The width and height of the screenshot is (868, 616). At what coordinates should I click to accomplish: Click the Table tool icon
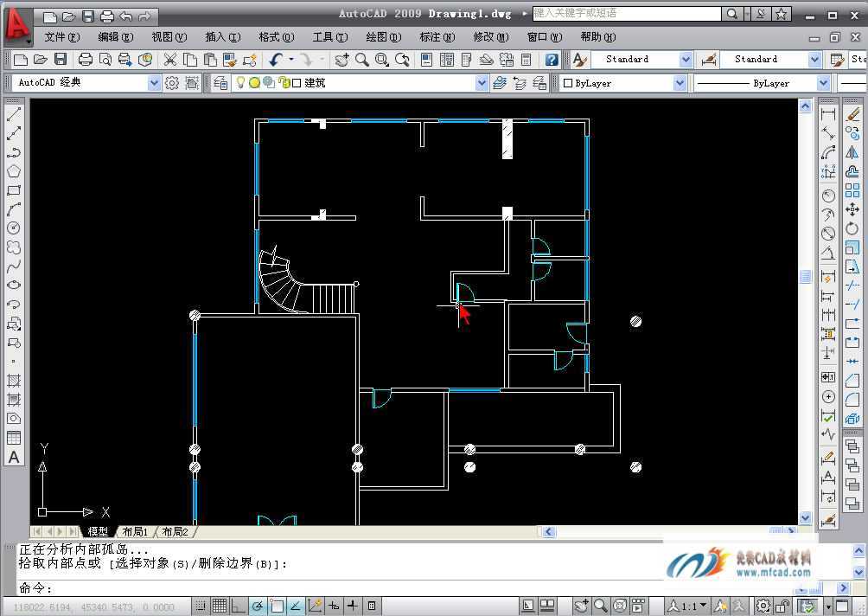click(x=14, y=439)
